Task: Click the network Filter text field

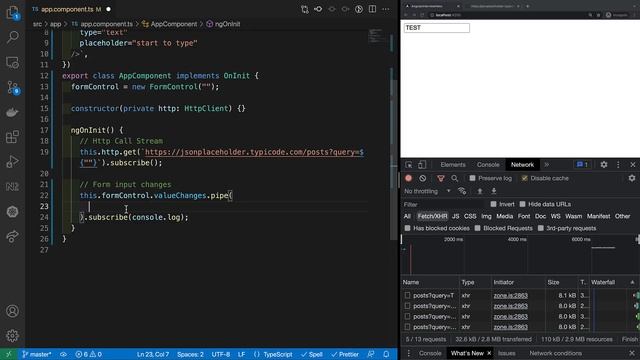Action: click(x=444, y=204)
